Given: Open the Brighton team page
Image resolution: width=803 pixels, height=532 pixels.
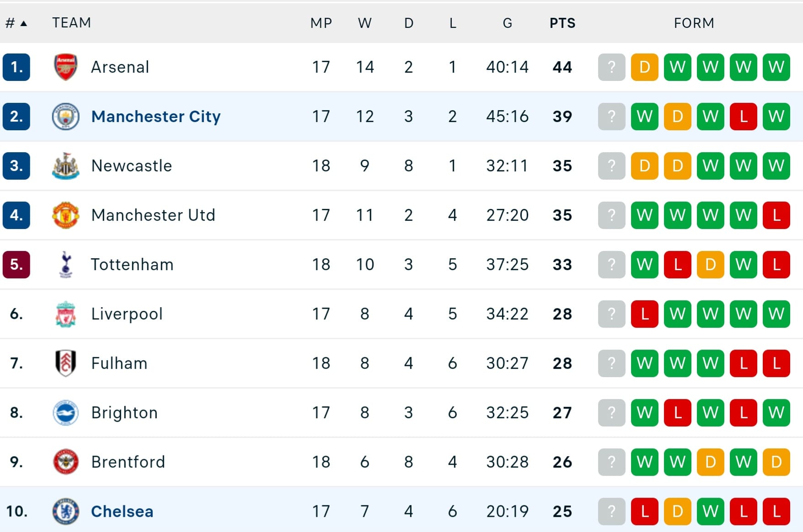Looking at the screenshot, I should click(x=124, y=413).
